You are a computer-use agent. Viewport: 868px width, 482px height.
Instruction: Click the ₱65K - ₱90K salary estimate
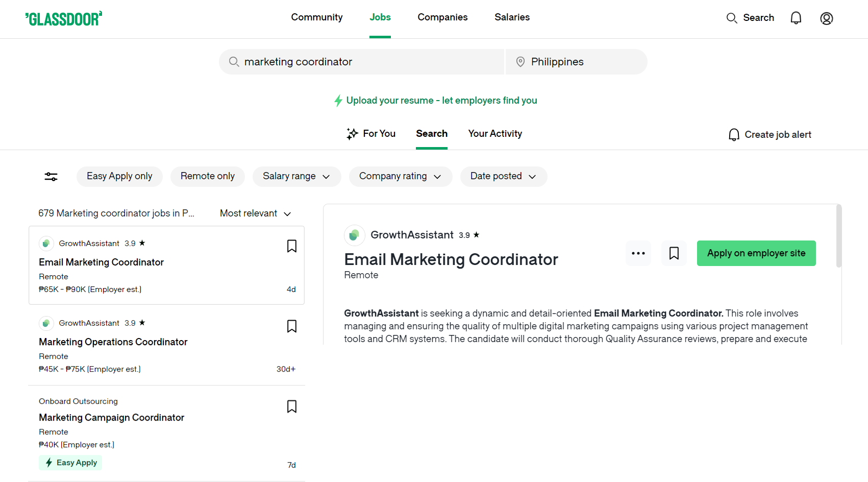pos(90,290)
